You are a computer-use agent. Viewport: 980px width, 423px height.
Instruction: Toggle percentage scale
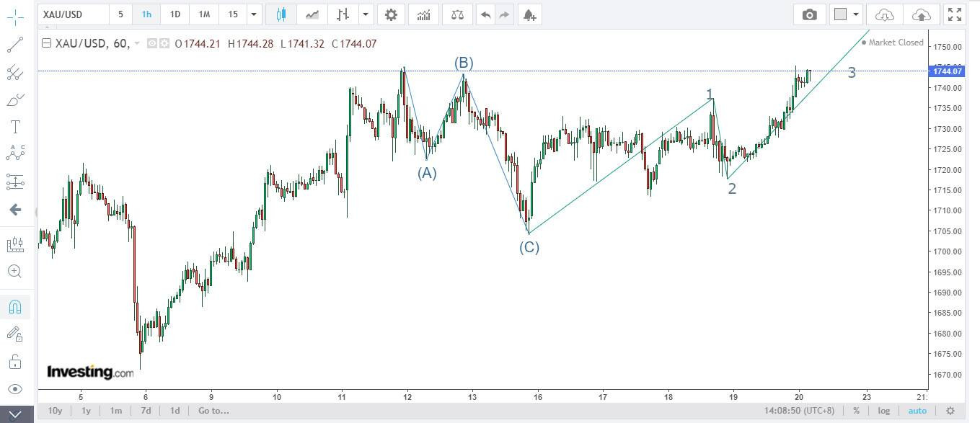click(856, 411)
